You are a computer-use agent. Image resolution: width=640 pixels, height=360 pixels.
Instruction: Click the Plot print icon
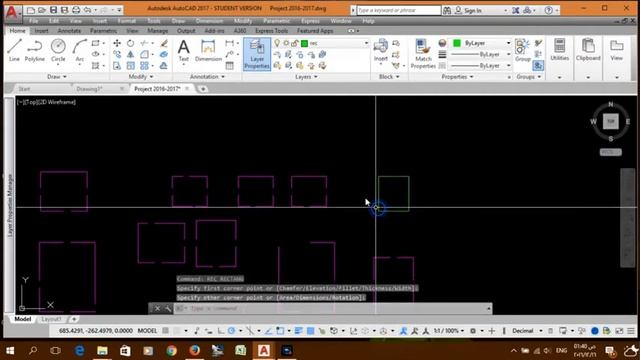point(76,10)
